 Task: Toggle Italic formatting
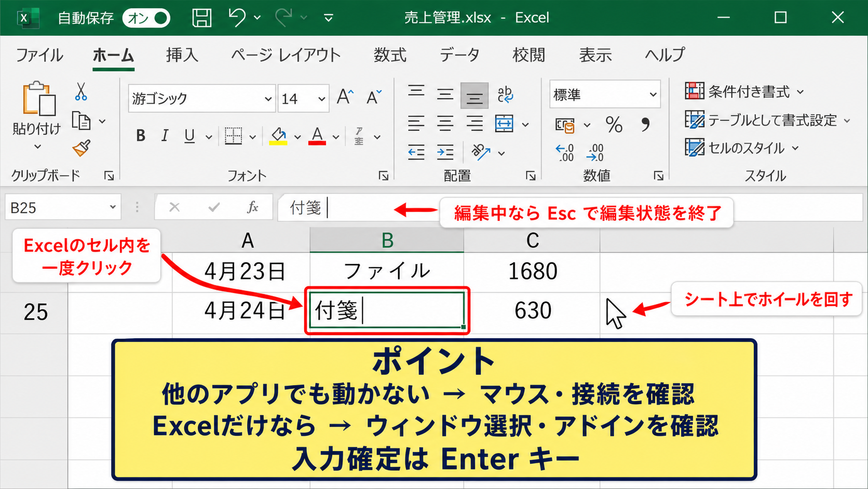point(165,136)
